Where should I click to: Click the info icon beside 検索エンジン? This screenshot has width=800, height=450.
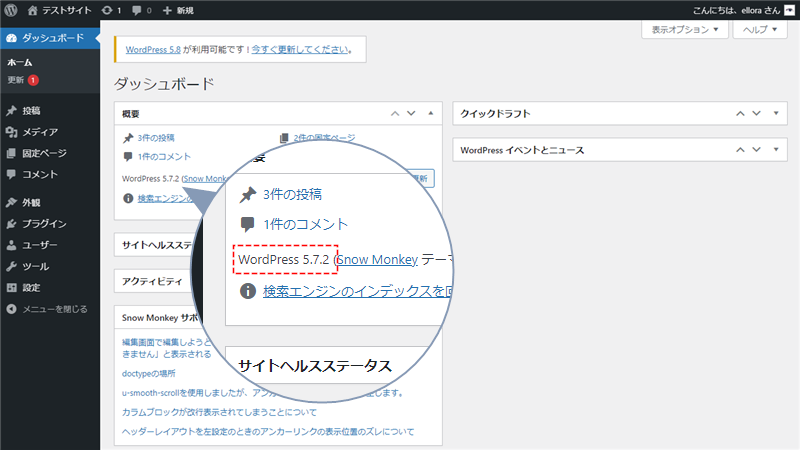128,198
